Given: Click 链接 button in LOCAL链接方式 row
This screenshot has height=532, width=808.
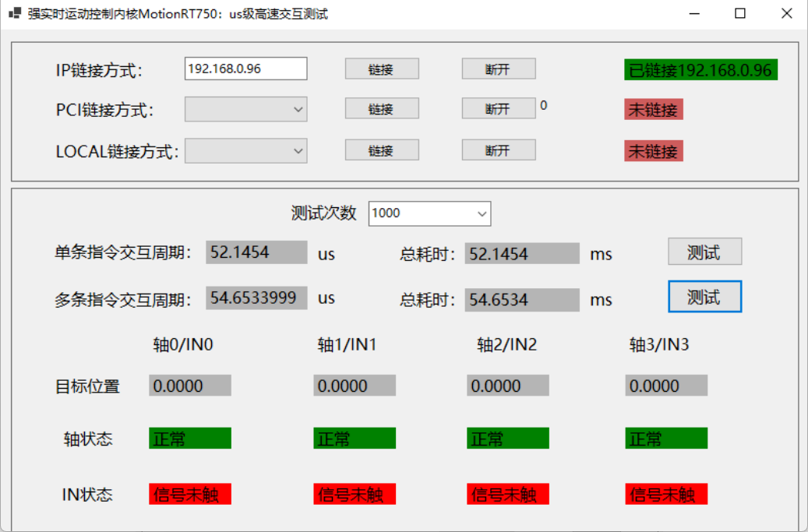Looking at the screenshot, I should (382, 150).
